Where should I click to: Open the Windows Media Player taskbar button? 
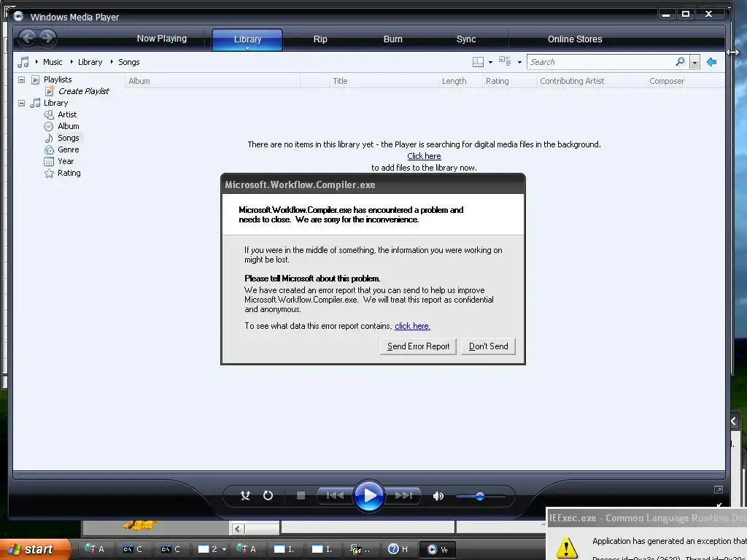click(438, 549)
